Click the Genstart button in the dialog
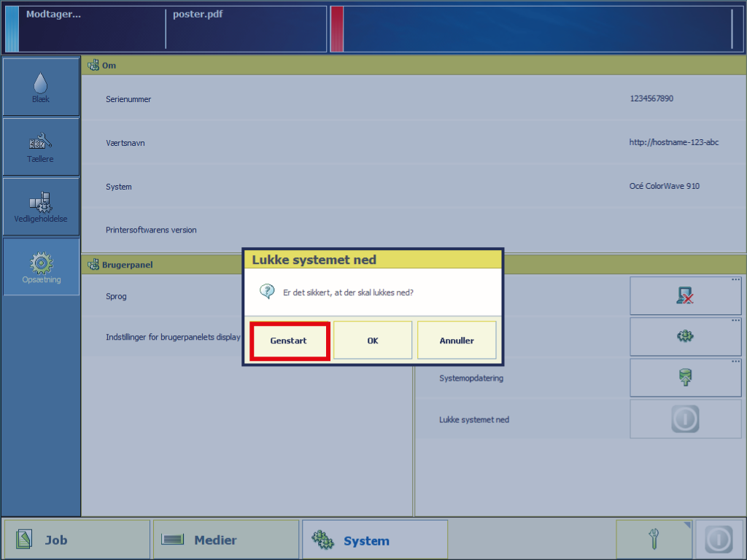Screen dimensions: 747x560 click(x=289, y=341)
